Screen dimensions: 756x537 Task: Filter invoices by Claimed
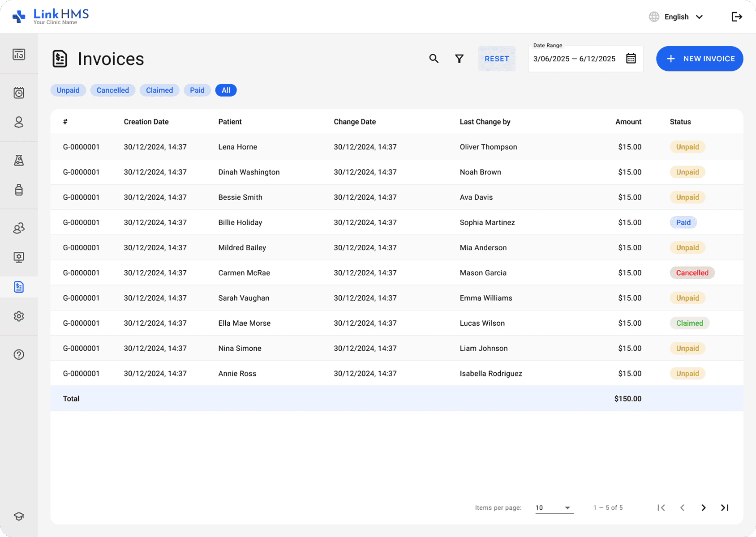[x=159, y=90]
